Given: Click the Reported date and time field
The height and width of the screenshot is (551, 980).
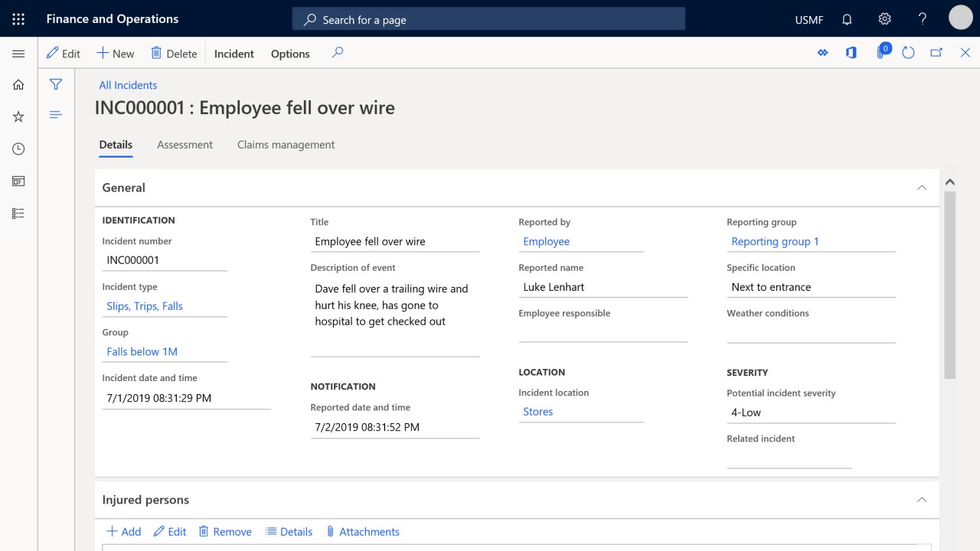Looking at the screenshot, I should (394, 427).
